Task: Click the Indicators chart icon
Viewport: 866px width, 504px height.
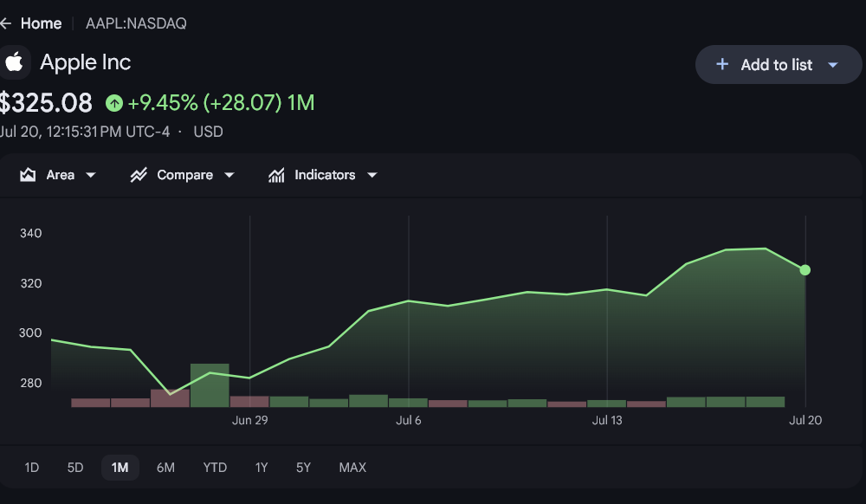Action: [x=276, y=175]
